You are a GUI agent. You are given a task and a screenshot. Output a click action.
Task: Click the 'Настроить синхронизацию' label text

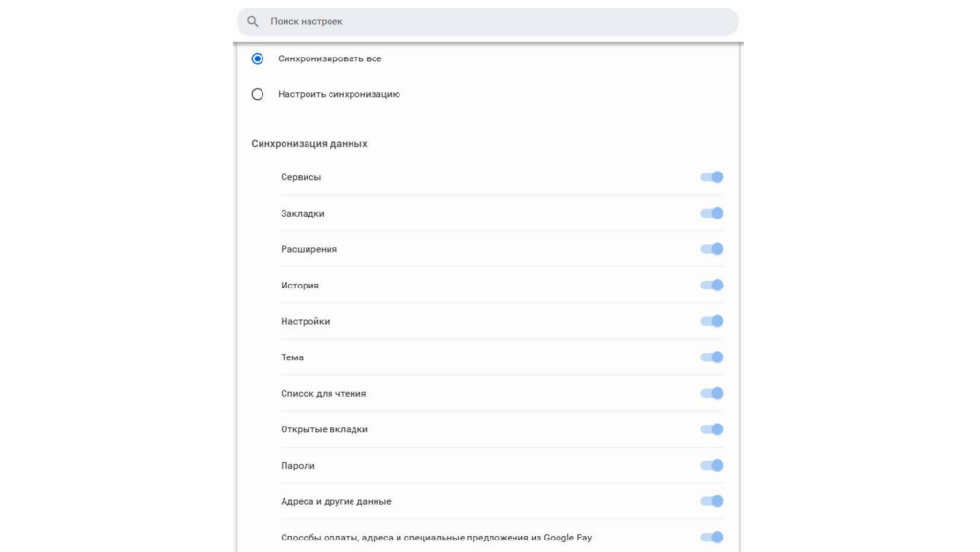[339, 94]
